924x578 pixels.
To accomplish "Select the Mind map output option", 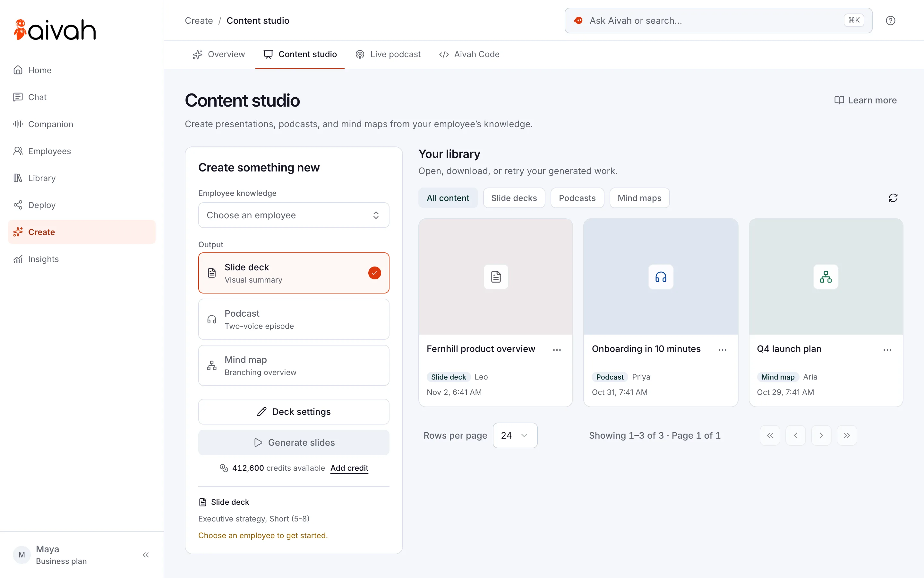I will [294, 365].
